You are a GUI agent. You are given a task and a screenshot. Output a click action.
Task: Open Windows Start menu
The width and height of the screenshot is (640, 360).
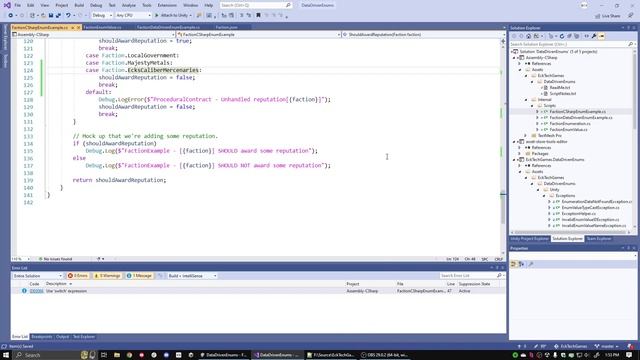(6, 355)
